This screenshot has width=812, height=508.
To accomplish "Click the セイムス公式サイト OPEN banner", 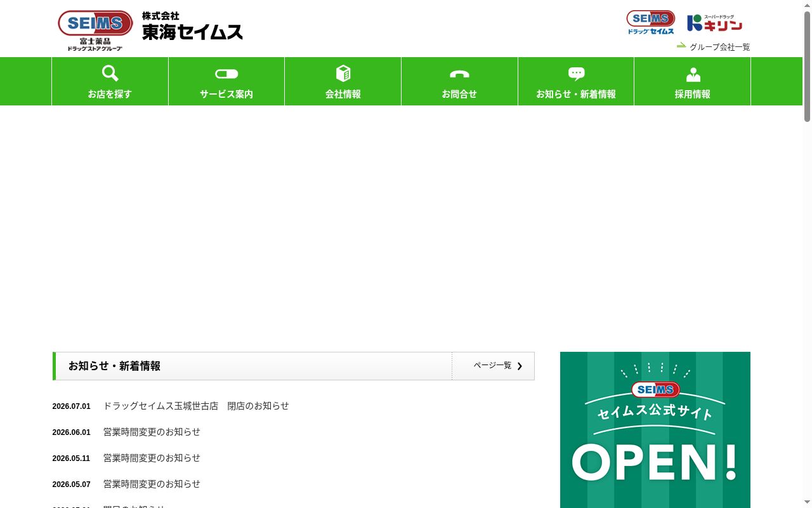I will pos(655,430).
